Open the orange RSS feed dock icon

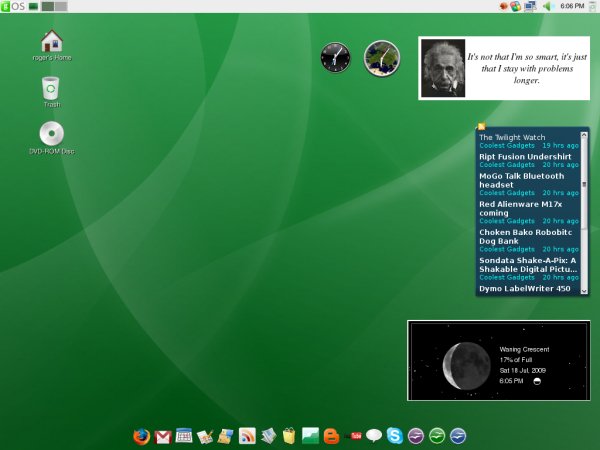coord(247,436)
